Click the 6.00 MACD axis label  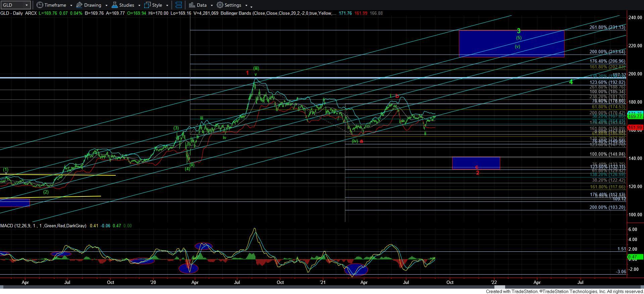[x=633, y=229]
